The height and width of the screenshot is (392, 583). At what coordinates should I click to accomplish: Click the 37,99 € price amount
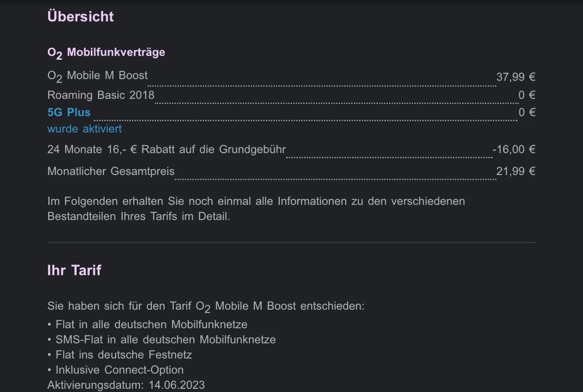click(x=516, y=77)
